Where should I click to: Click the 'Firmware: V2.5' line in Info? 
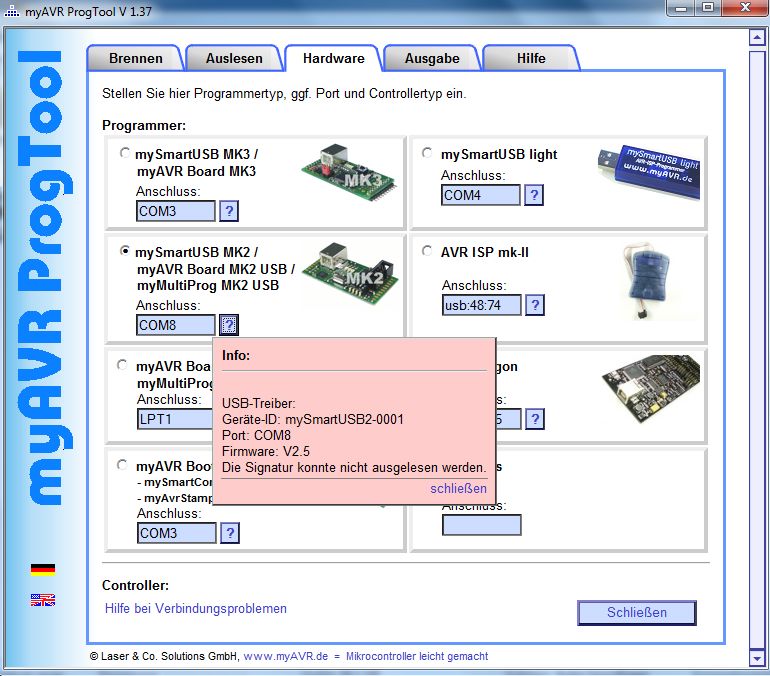266,452
